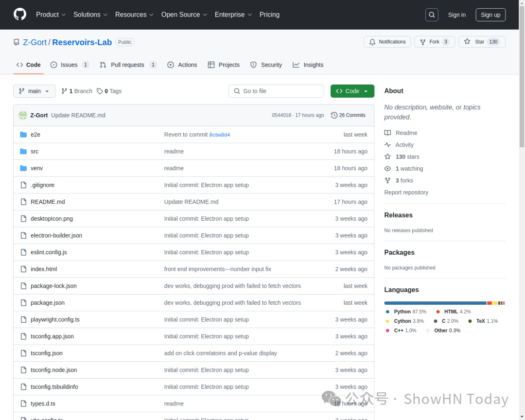This screenshot has width=525, height=420.
Task: Open the Notifications button
Action: [x=387, y=42]
